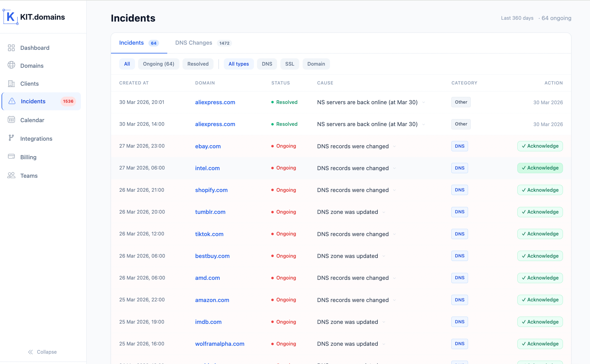Select the Incidents tab
The height and width of the screenshot is (364, 590).
[131, 43]
